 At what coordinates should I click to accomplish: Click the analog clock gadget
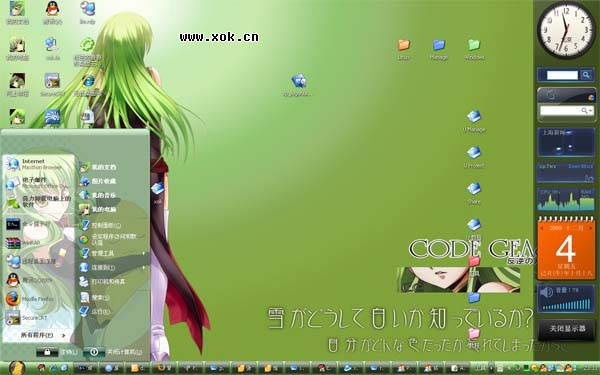566,30
